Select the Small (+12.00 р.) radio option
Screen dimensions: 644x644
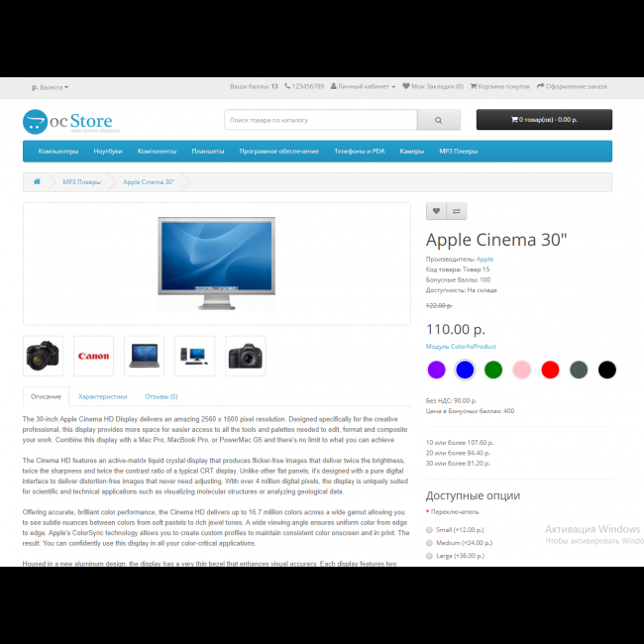pyautogui.click(x=430, y=530)
